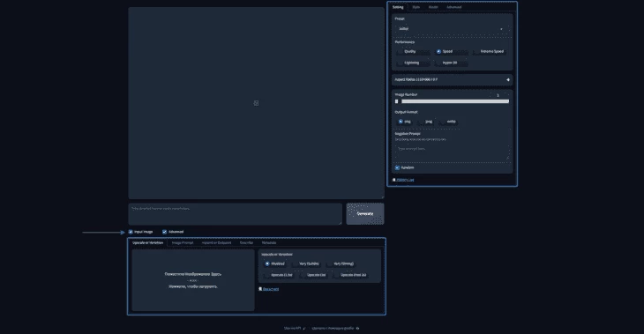
Task: Switch to the Setting tab
Action: click(398, 7)
